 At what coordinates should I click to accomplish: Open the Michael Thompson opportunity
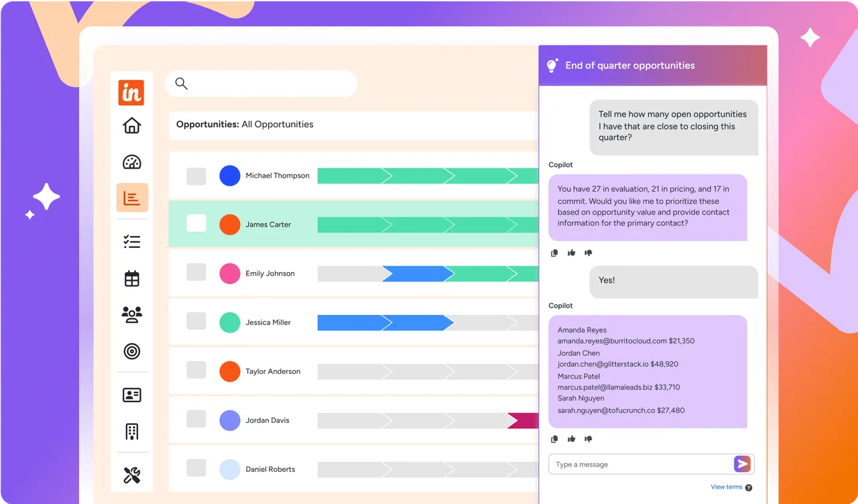tap(278, 176)
